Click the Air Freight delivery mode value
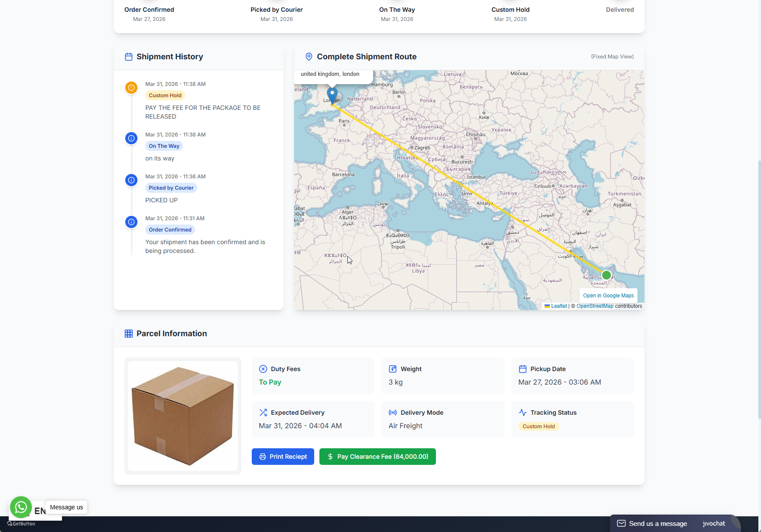Image resolution: width=761 pixels, height=532 pixels. pos(405,426)
